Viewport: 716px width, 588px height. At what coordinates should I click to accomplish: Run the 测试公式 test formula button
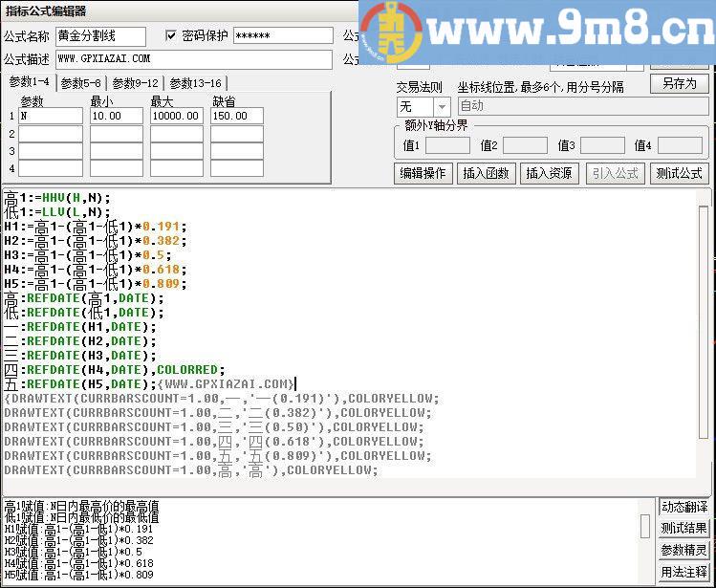pos(679,173)
